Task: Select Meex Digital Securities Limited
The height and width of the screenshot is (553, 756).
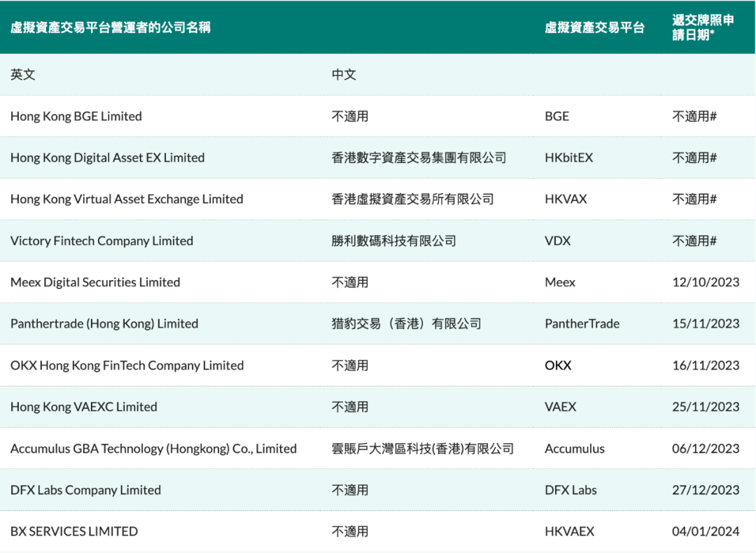Action: (x=95, y=282)
